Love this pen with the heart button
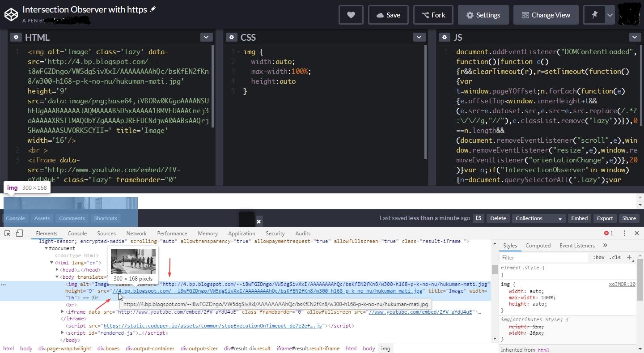The width and height of the screenshot is (644, 353). (351, 15)
